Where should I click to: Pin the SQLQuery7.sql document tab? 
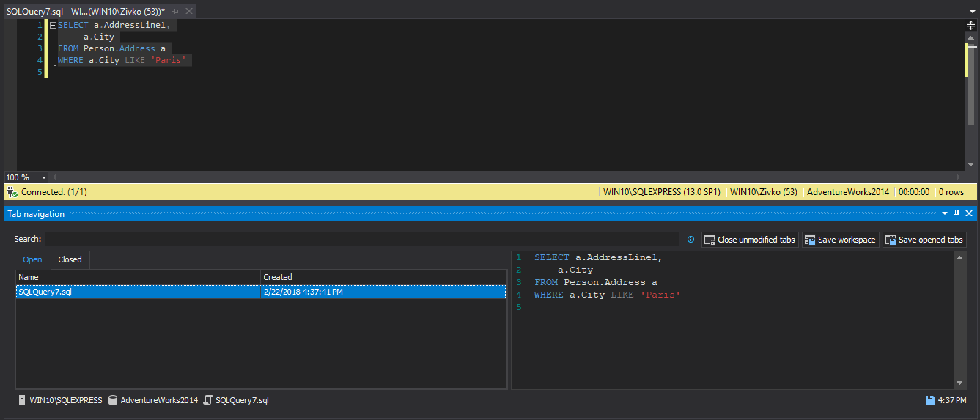(x=175, y=12)
